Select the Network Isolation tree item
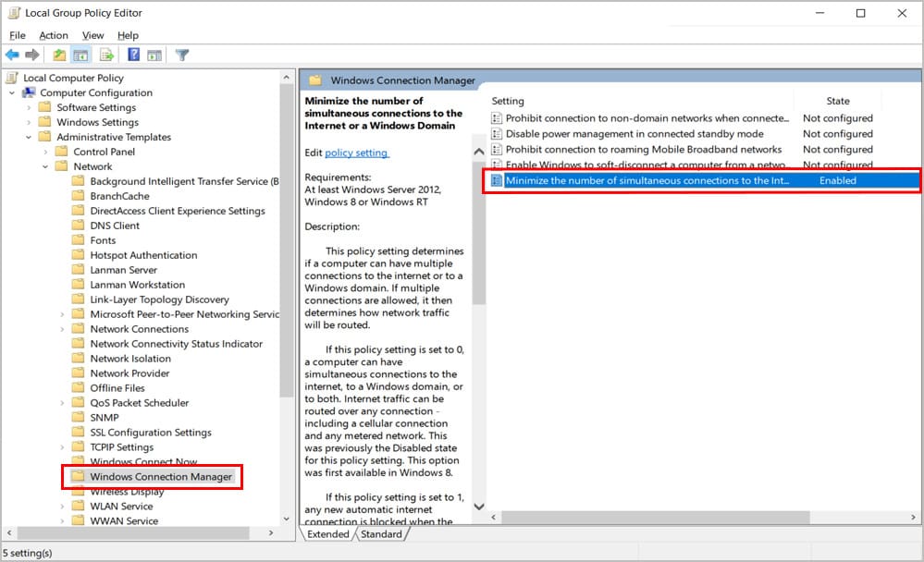The image size is (924, 562). [x=130, y=358]
